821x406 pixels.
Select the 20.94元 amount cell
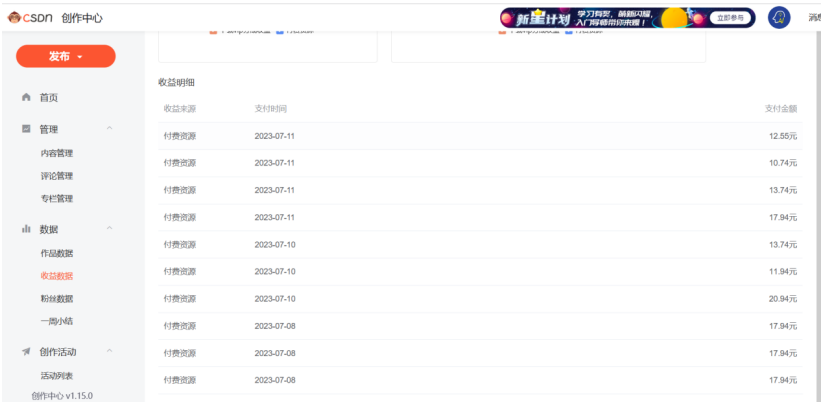pyautogui.click(x=783, y=299)
